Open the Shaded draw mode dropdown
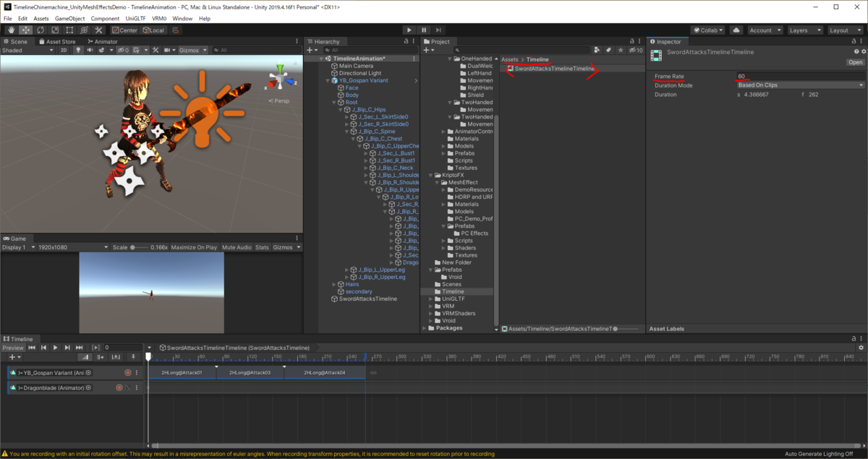This screenshot has width=868, height=459. pos(27,51)
